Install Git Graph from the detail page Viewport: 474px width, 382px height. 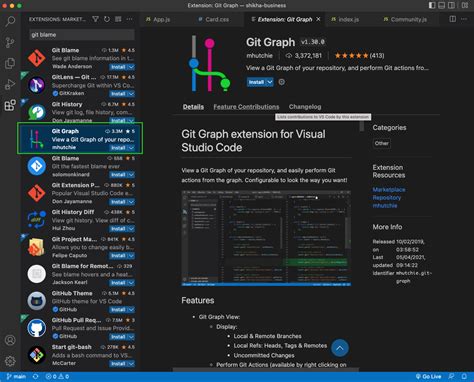(256, 82)
